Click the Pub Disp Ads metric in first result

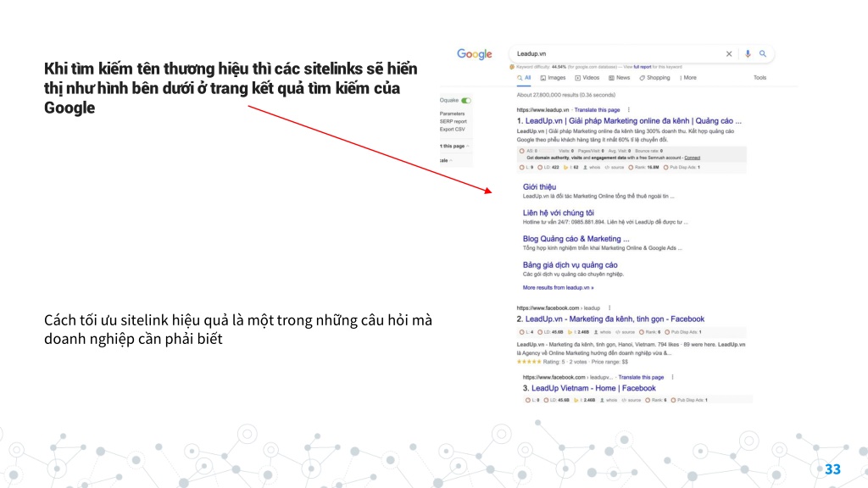(x=682, y=167)
